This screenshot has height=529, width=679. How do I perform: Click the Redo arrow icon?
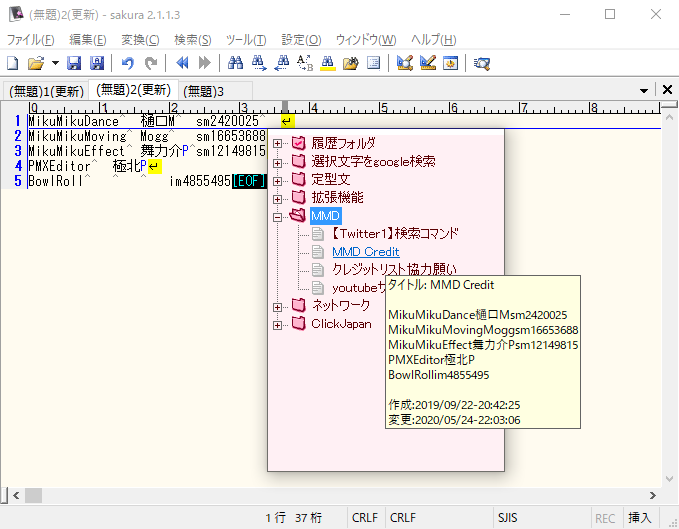pyautogui.click(x=151, y=63)
